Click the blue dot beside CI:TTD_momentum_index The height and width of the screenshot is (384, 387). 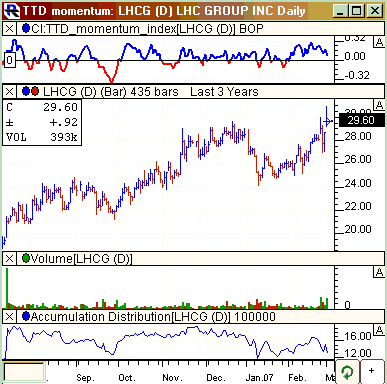[x=26, y=28]
